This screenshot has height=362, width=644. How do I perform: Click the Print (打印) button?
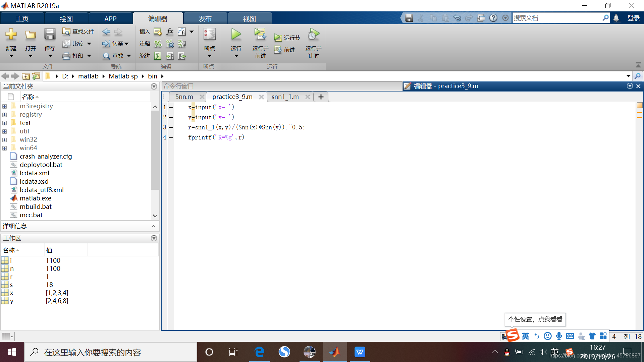point(77,56)
